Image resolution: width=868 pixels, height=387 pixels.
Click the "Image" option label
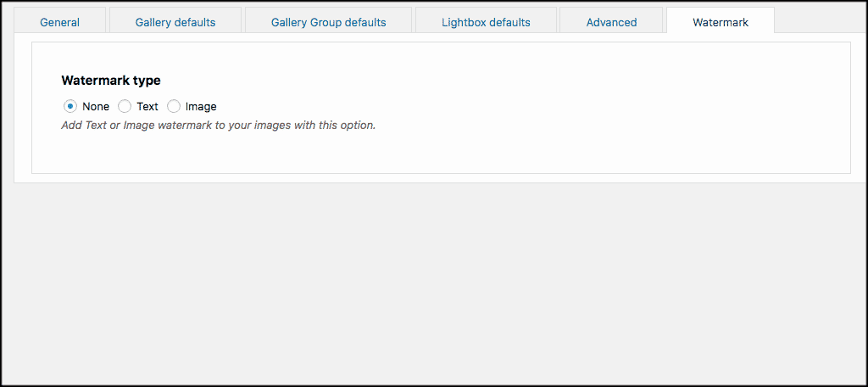click(201, 106)
